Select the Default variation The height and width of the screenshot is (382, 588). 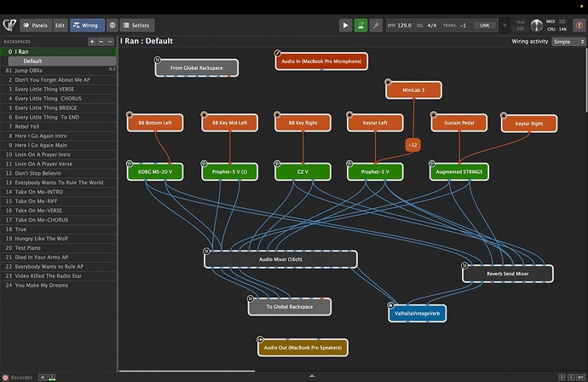pyautogui.click(x=62, y=61)
